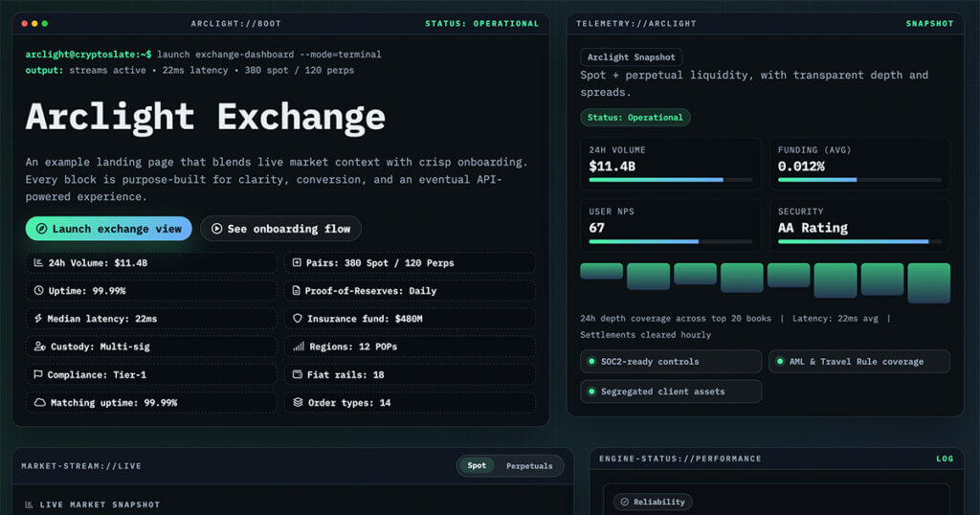This screenshot has width=980, height=515.
Task: Click the USER NPS progress bar
Action: pyautogui.click(x=670, y=241)
